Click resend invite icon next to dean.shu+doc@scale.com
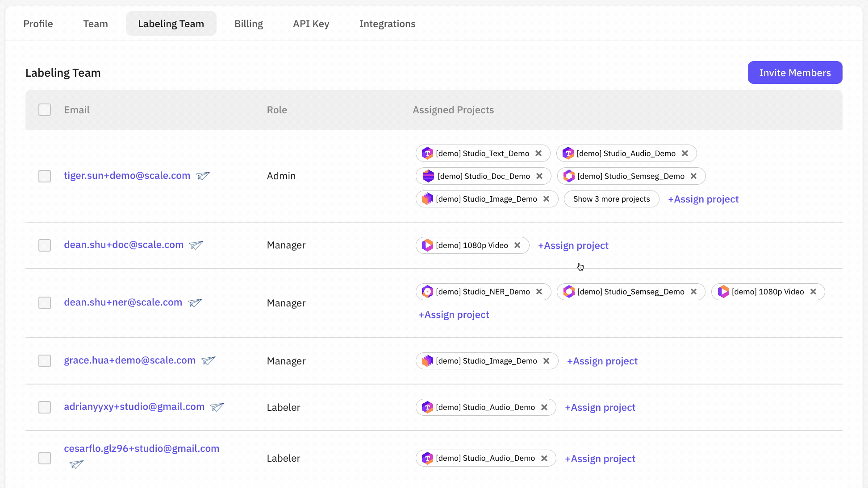This screenshot has width=868, height=488. click(196, 245)
